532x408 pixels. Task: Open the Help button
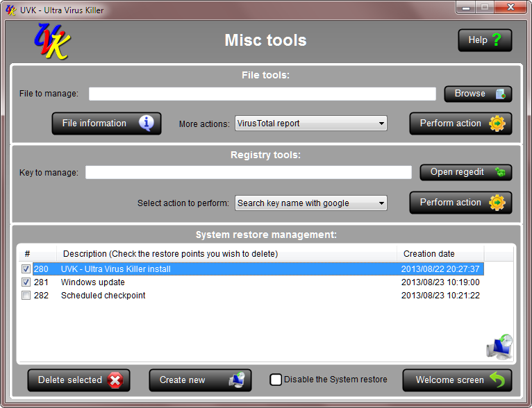(485, 40)
